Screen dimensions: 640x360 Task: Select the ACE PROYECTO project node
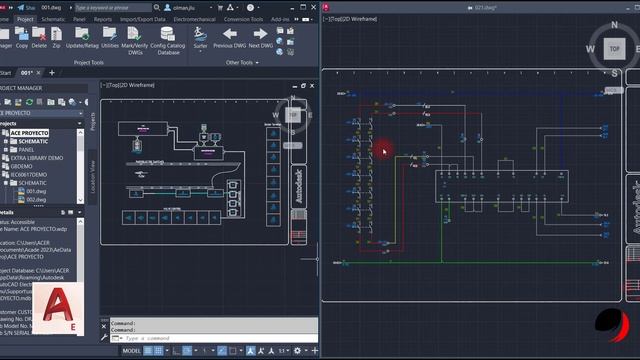[29, 133]
